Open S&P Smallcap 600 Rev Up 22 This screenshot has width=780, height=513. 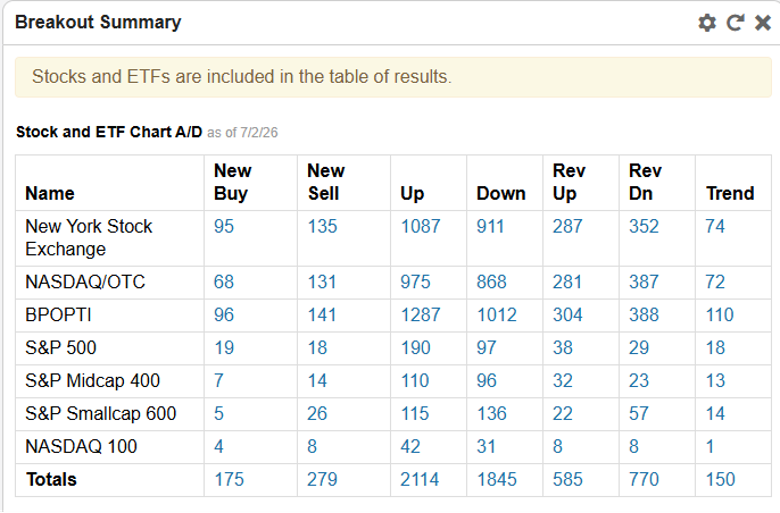pyautogui.click(x=563, y=413)
